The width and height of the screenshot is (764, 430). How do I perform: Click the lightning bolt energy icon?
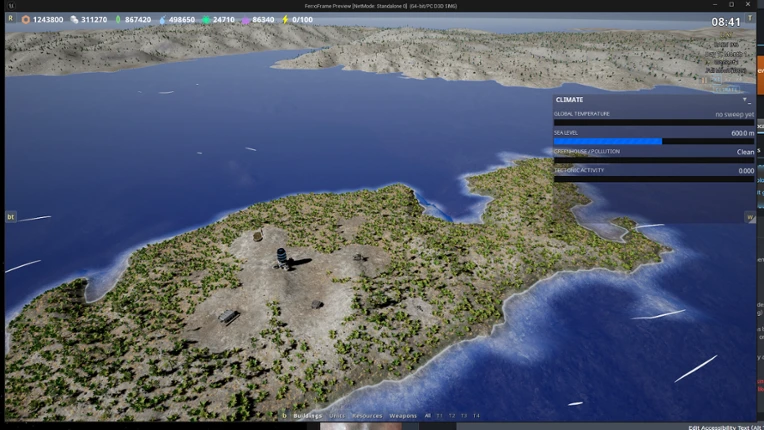pyautogui.click(x=285, y=20)
